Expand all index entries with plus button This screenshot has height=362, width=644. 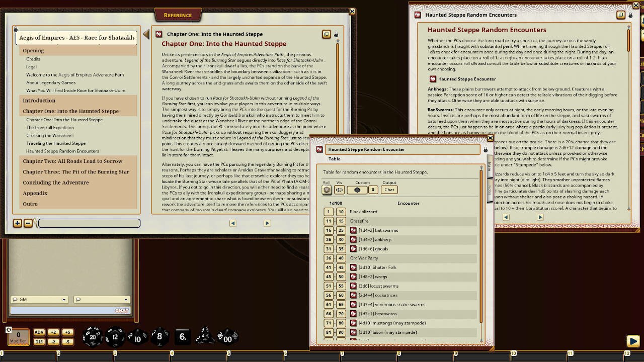[17, 223]
